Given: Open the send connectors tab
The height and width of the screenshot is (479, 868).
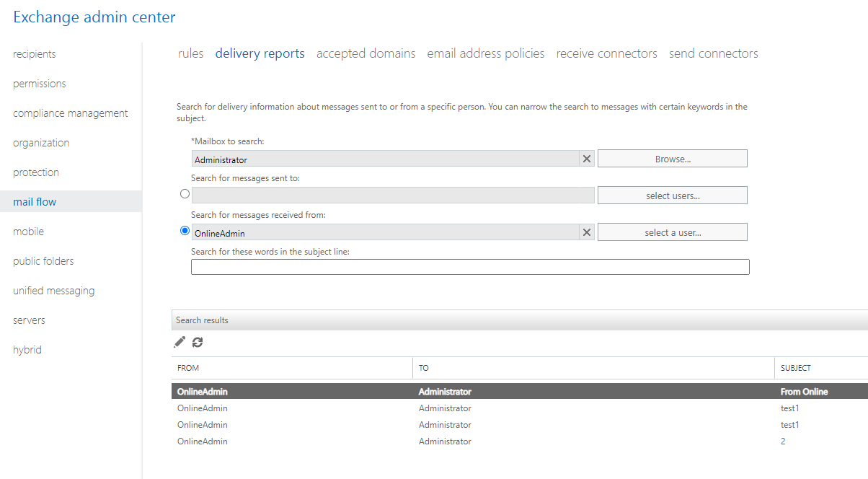Looking at the screenshot, I should (714, 53).
